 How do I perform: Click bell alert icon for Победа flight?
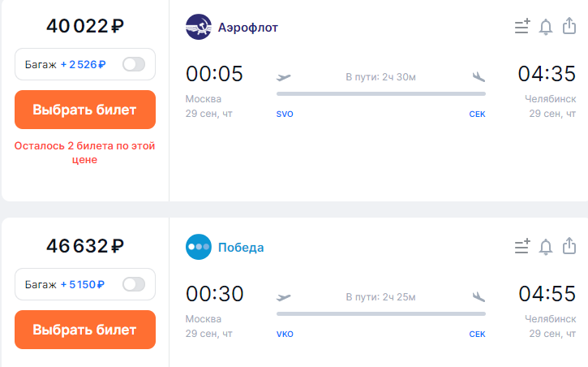click(546, 247)
